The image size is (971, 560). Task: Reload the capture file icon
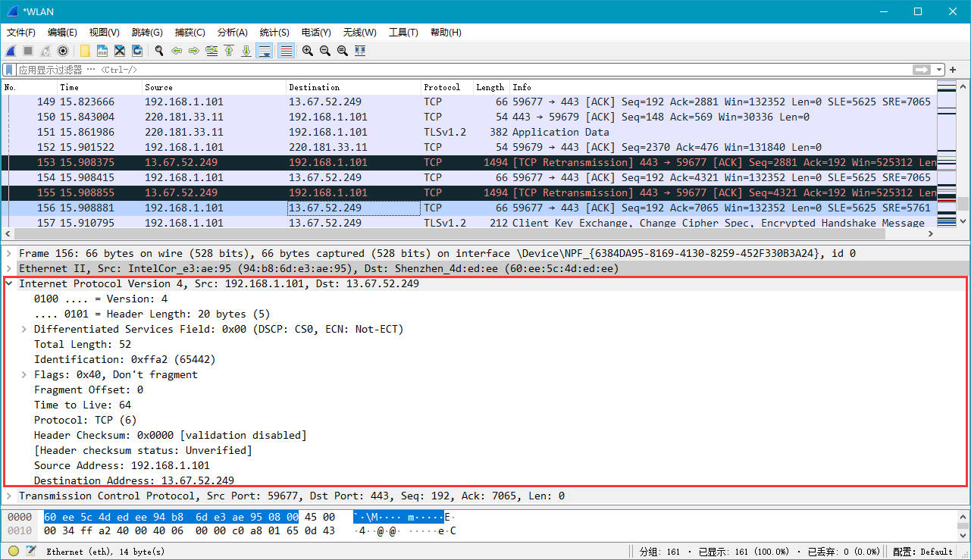tap(137, 51)
